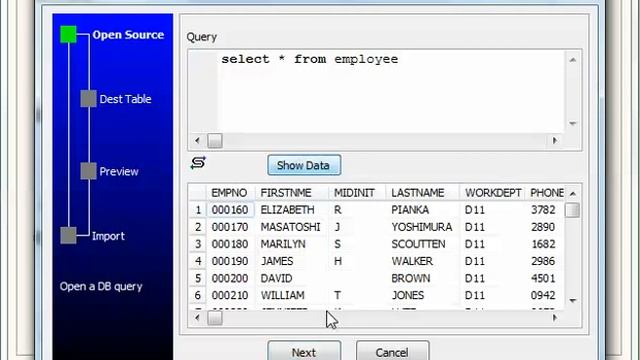Viewport: 640px width, 360px height.
Task: Click cell 000190 in EMPNO column
Action: point(231,261)
